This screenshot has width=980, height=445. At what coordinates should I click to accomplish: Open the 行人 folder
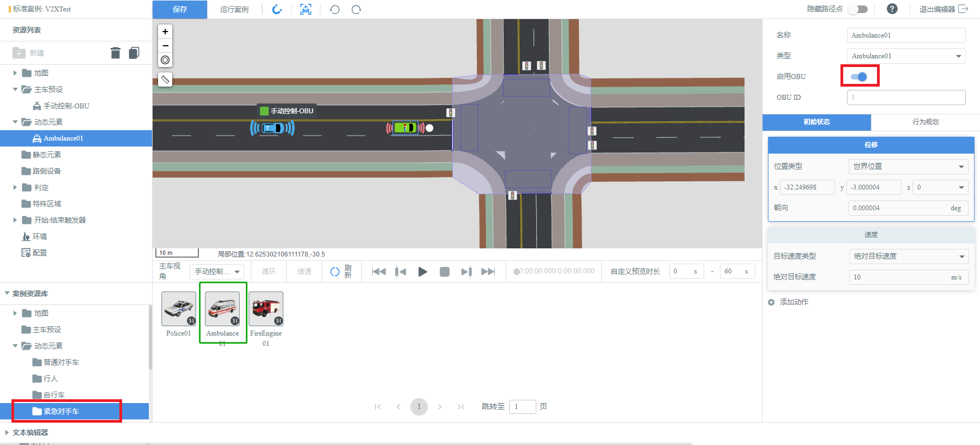(45, 379)
